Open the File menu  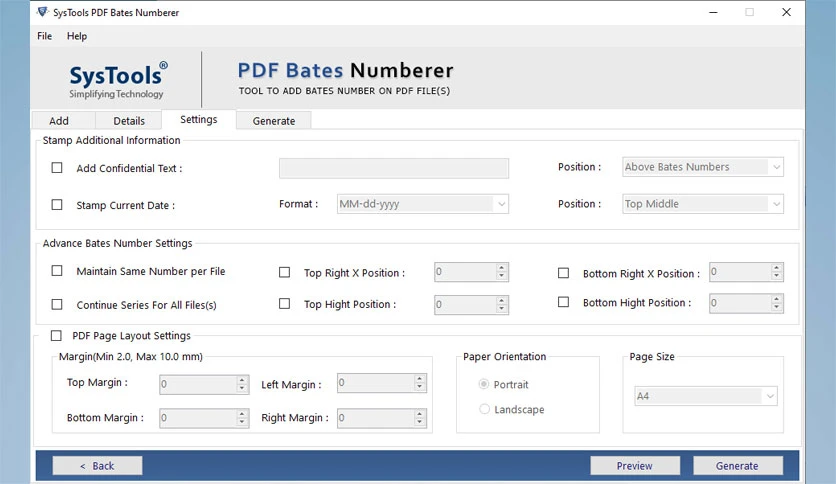coord(44,36)
